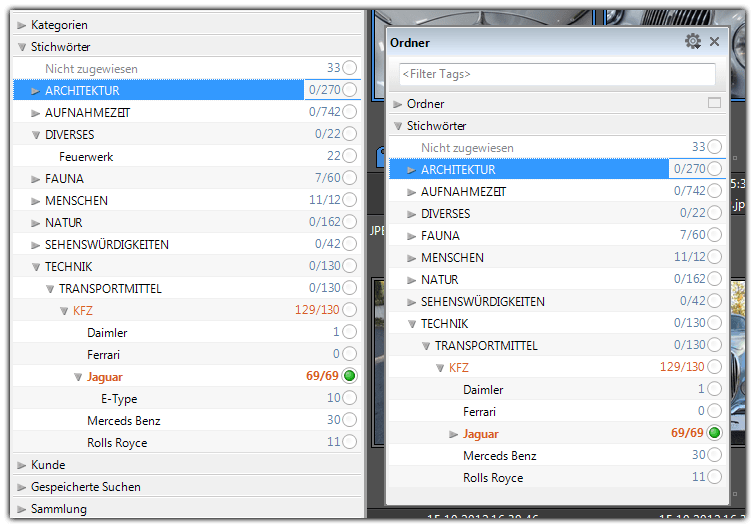This screenshot has width=755, height=528.
Task: Close the Ordner floating panel
Action: pos(714,42)
